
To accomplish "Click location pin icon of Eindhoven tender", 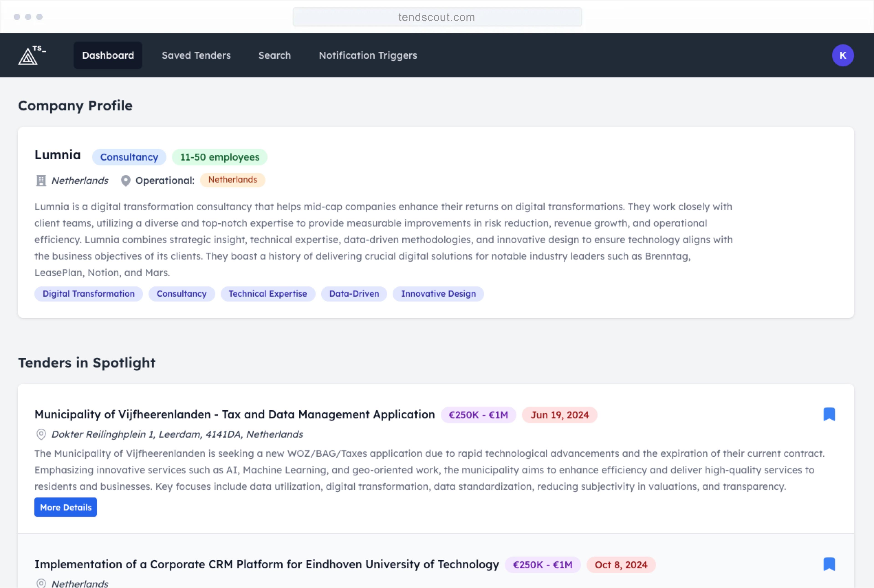I will coord(41,583).
